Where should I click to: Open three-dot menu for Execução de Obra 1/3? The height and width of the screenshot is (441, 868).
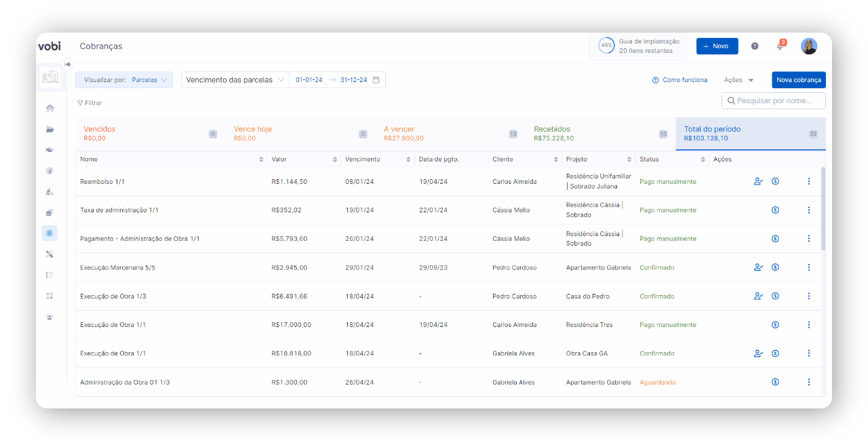pyautogui.click(x=809, y=296)
